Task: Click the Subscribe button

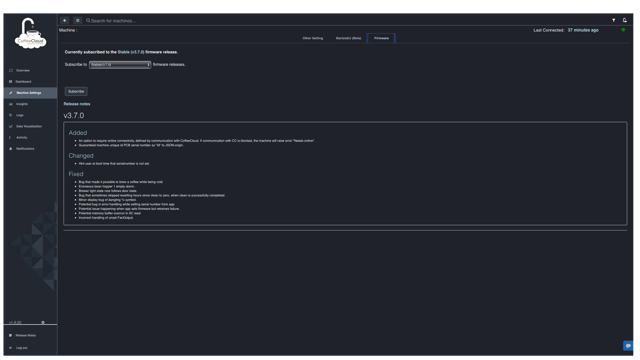Action: click(76, 91)
